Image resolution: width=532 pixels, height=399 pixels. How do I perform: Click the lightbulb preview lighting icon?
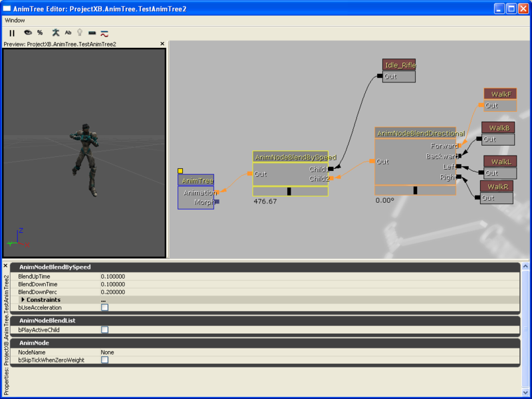pos(80,33)
